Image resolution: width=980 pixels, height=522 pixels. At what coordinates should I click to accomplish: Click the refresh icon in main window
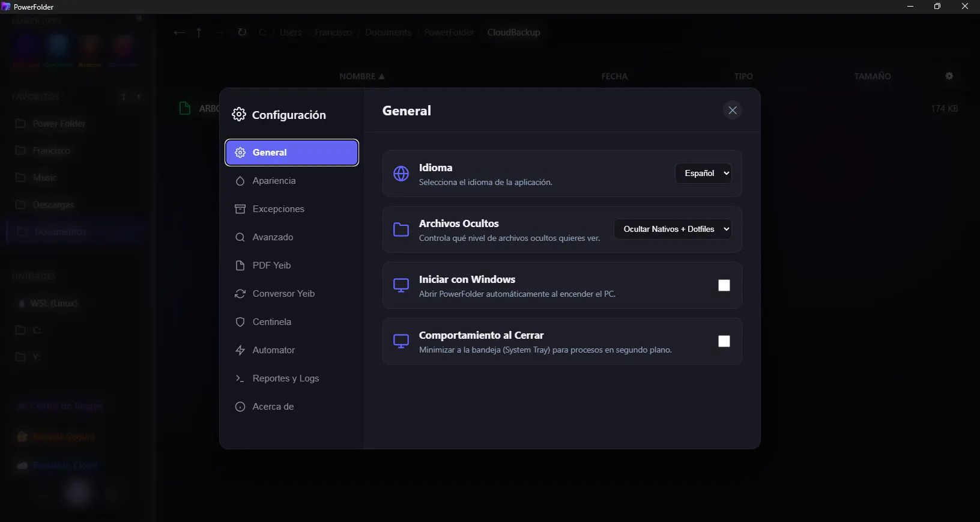[242, 32]
